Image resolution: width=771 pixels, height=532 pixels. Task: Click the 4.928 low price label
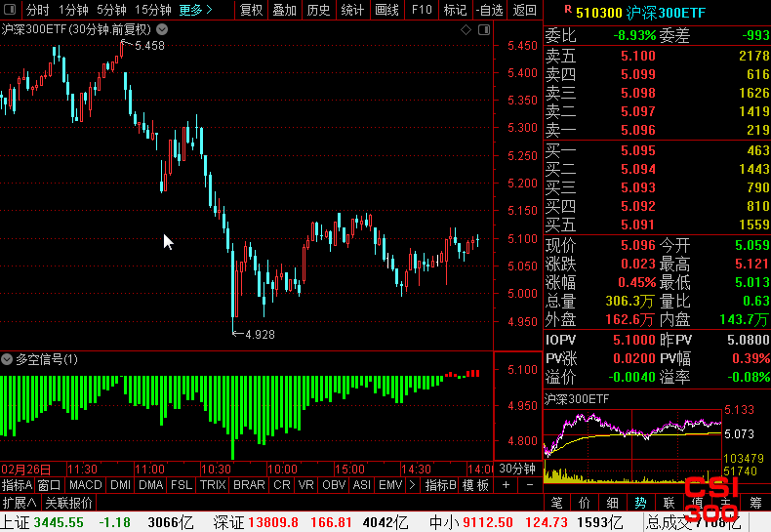tap(260, 335)
